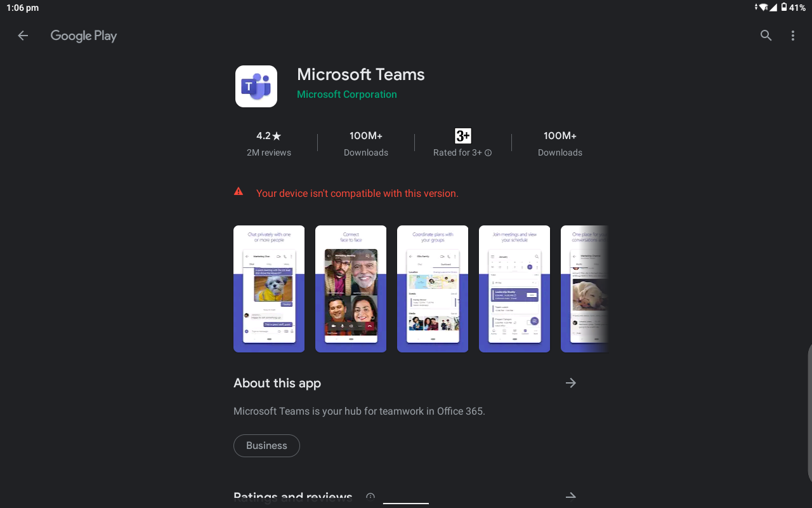Tap the 1:06 pm clock
This screenshot has height=508, width=812.
point(23,8)
